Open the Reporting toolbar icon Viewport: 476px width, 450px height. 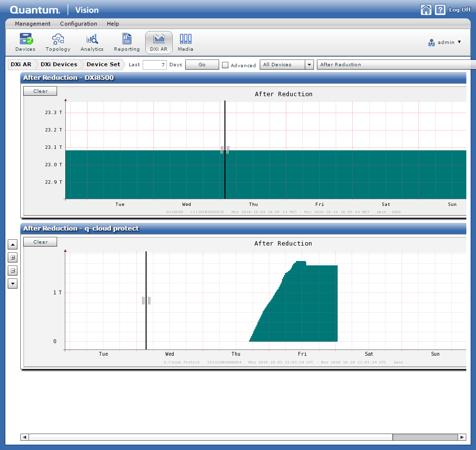(127, 43)
